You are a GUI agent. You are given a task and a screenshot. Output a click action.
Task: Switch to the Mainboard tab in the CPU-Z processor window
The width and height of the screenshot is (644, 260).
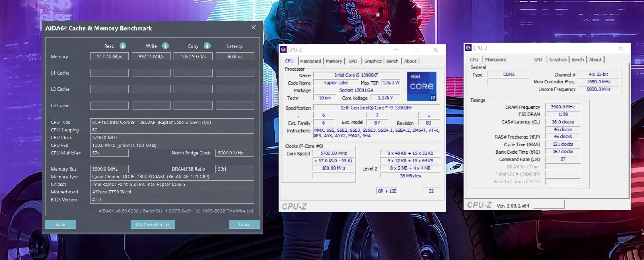coord(311,61)
